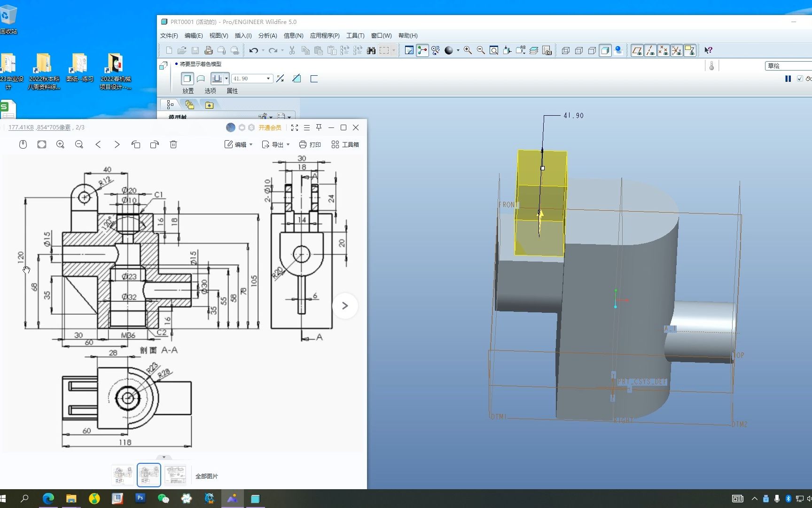Image resolution: width=812 pixels, height=508 pixels.
Task: Click the thicken sketch icon
Action: [314, 79]
